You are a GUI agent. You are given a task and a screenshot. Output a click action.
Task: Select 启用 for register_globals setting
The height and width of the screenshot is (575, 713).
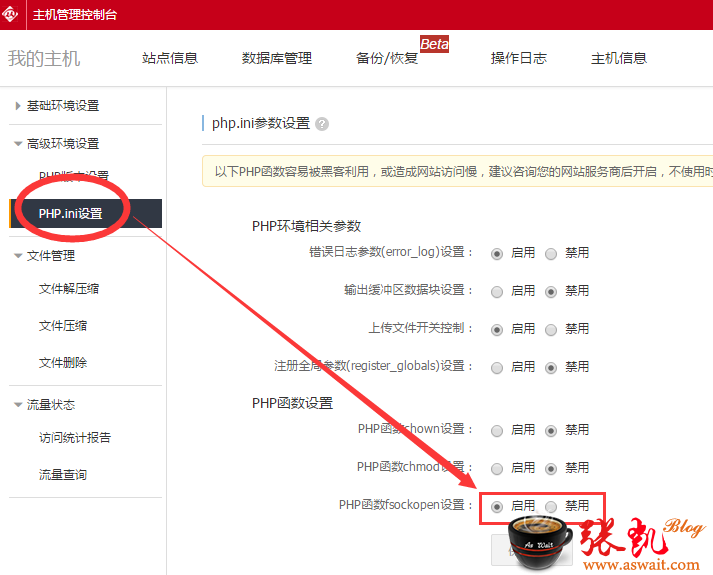497,368
